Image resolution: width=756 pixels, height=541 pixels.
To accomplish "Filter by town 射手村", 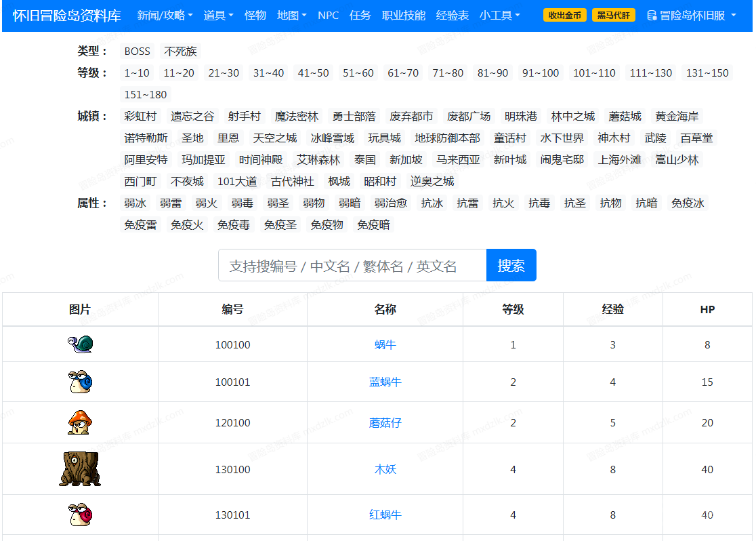I will [244, 117].
